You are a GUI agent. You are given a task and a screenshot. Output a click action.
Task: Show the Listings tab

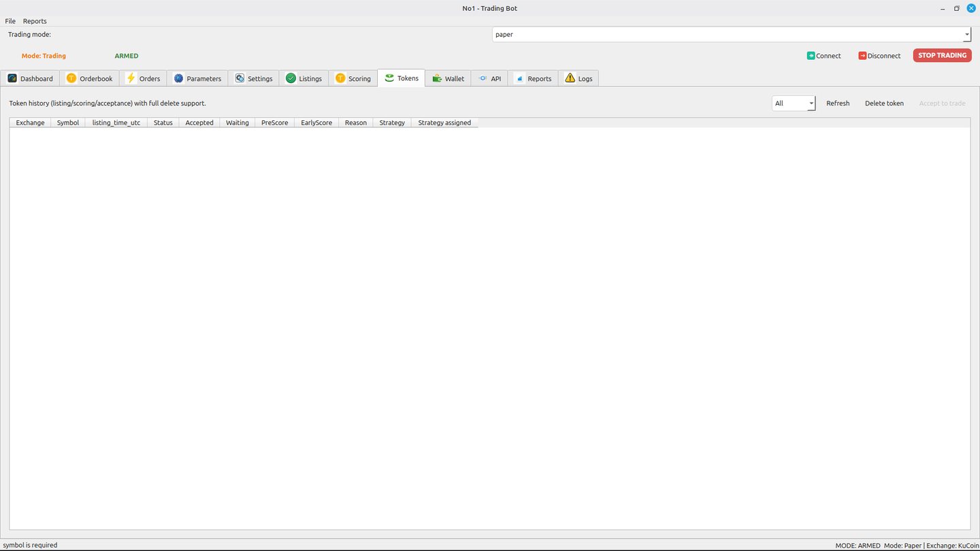click(x=304, y=78)
